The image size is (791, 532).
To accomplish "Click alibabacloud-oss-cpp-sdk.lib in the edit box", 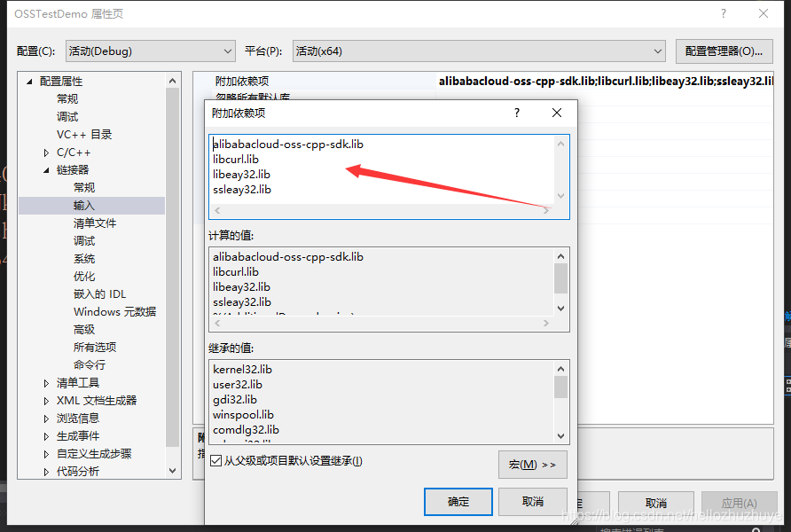I will point(288,145).
